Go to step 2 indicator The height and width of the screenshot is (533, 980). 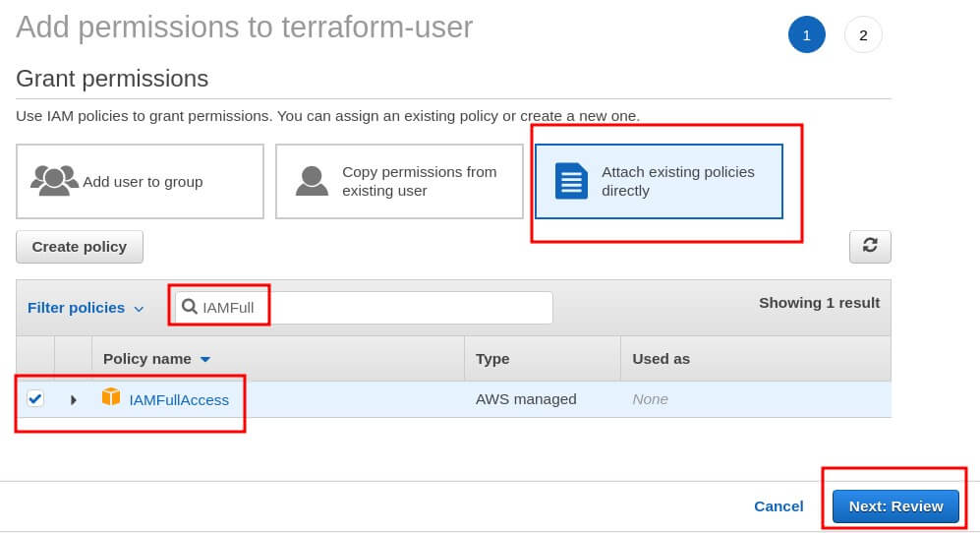(x=863, y=35)
